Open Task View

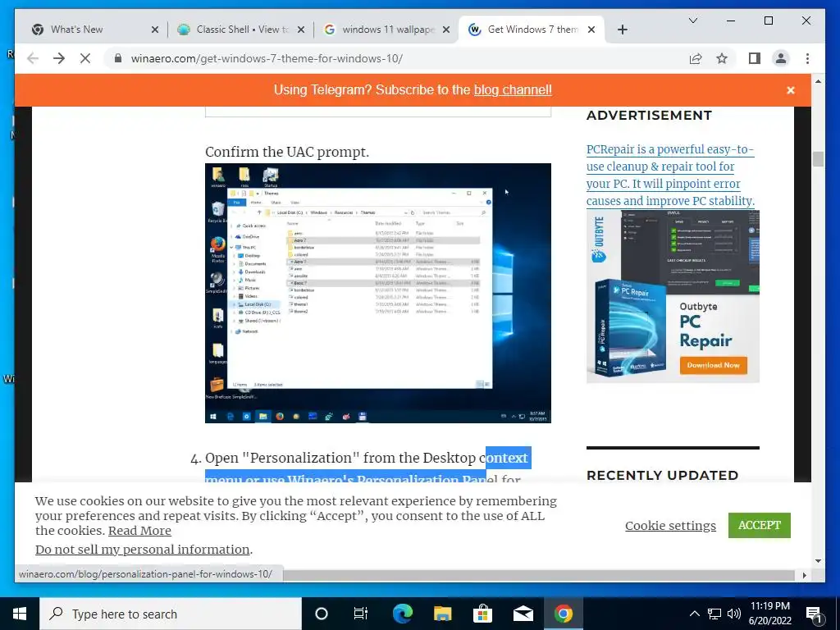[361, 614]
